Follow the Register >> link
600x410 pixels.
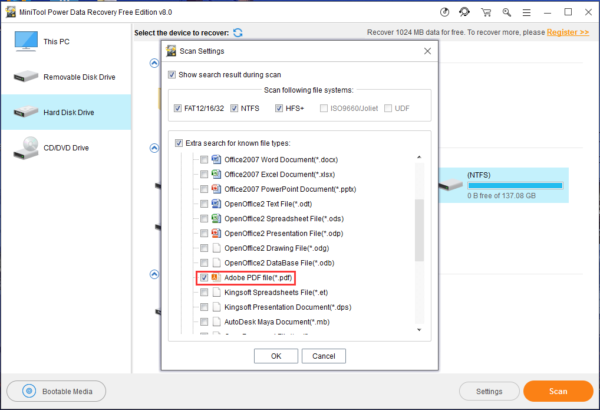pos(567,32)
